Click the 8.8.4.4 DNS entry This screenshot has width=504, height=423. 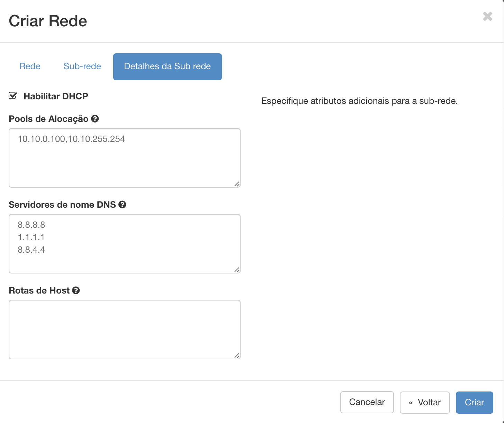31,250
